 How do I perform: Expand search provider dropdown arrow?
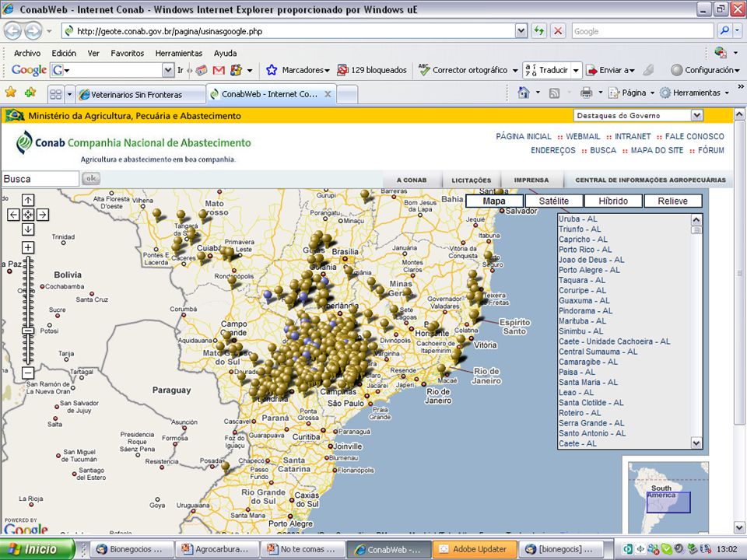pos(737,31)
